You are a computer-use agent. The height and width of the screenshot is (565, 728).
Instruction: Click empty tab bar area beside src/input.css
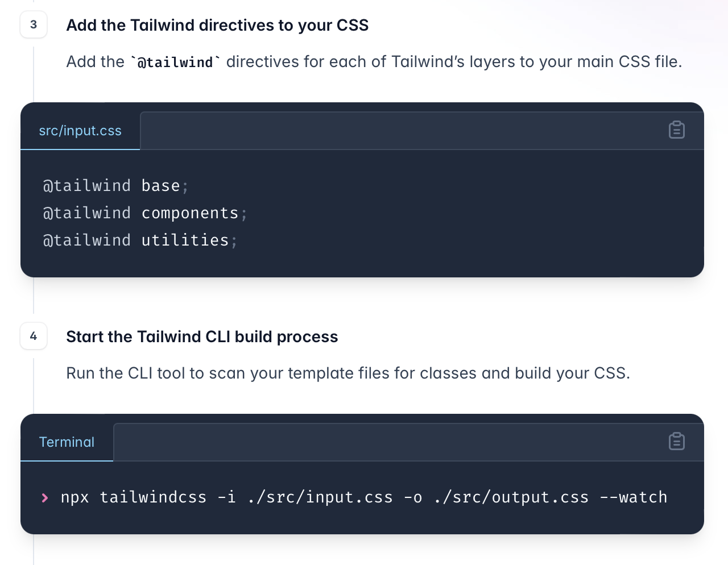point(398,131)
